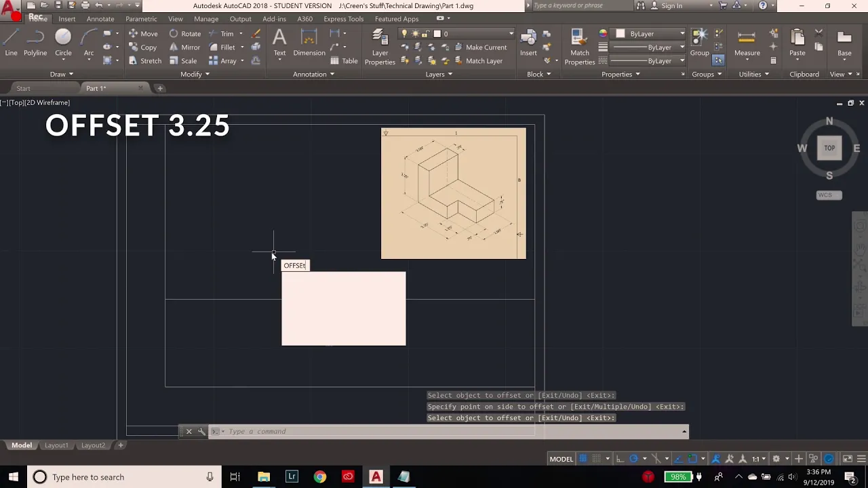The width and height of the screenshot is (868, 488).
Task: Select the Arc tool
Action: [89, 43]
